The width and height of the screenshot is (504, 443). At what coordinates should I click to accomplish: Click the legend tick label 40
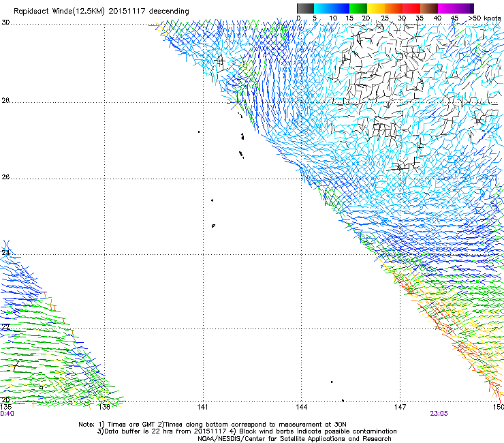437,18
